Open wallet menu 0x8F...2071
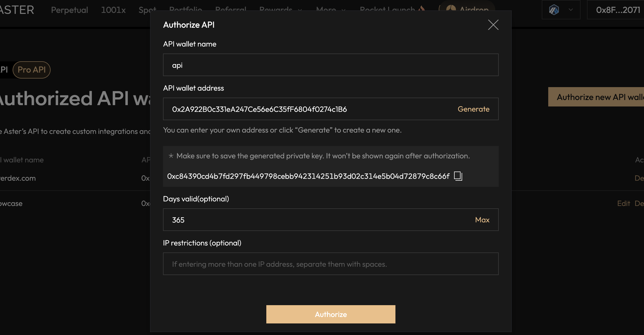 click(x=618, y=10)
